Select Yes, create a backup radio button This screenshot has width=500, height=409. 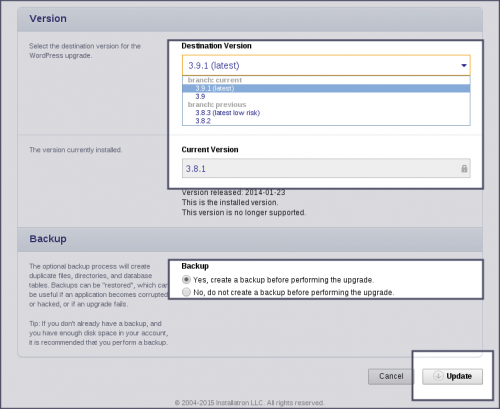point(186,279)
